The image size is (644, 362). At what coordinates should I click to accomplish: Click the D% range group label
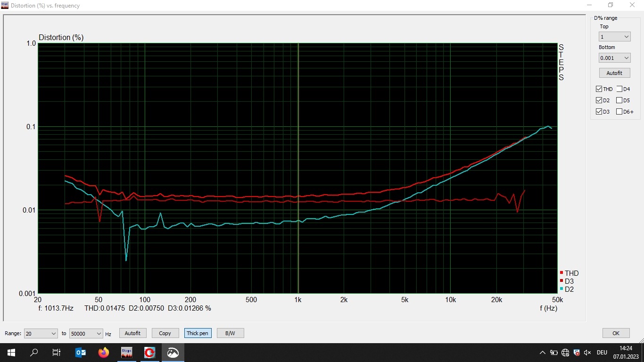pos(606,18)
